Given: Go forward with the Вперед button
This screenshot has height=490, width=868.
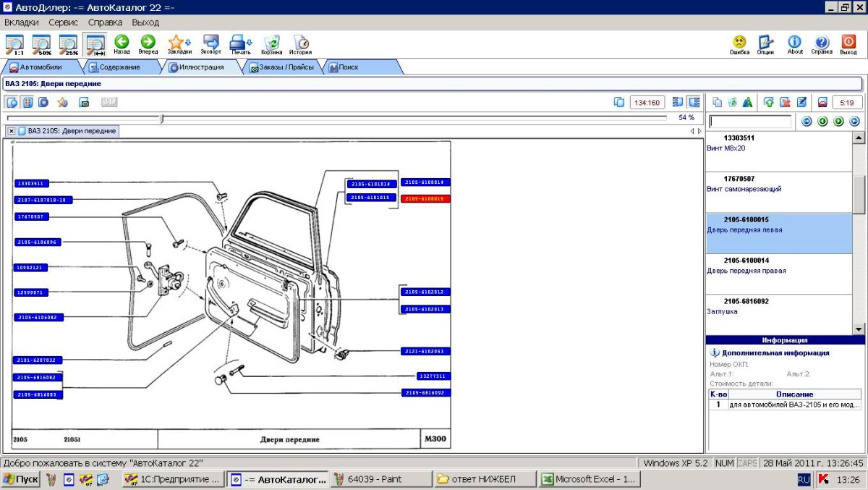Looking at the screenshot, I should point(148,45).
